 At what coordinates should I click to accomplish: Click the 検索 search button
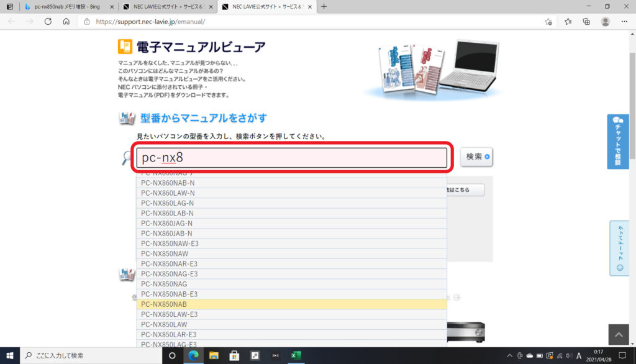[x=476, y=157]
